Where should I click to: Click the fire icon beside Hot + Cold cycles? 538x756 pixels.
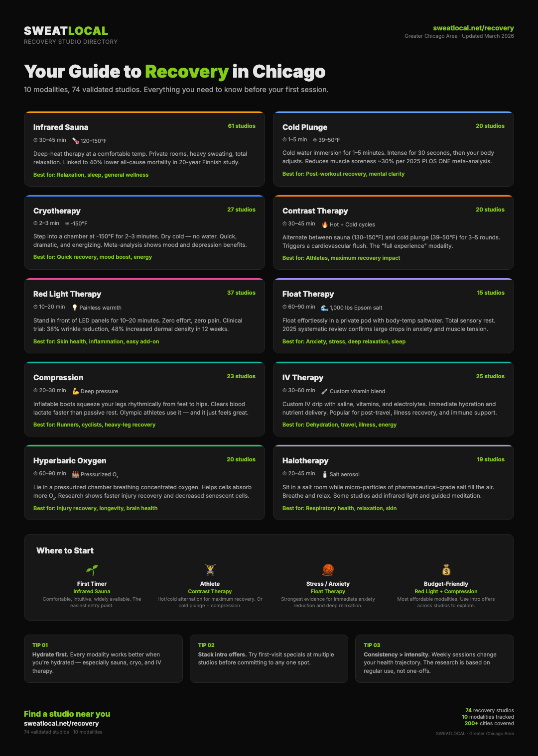[x=325, y=224]
